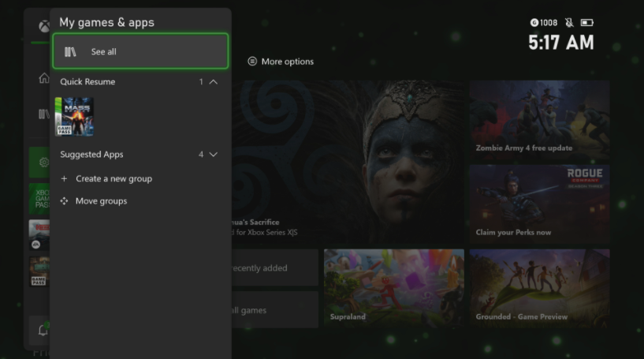Collapse the Quick Resume group chevron

(x=213, y=82)
